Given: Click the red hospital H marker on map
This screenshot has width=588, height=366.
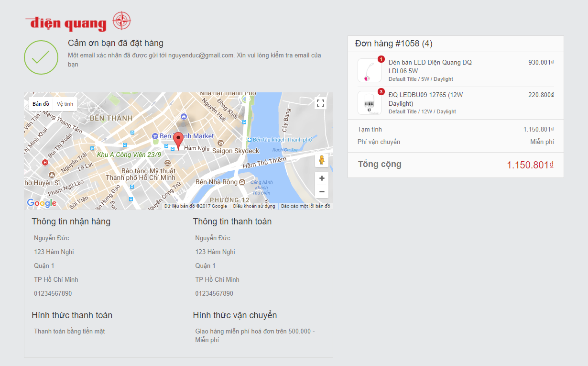Looking at the screenshot, I should pyautogui.click(x=45, y=162).
